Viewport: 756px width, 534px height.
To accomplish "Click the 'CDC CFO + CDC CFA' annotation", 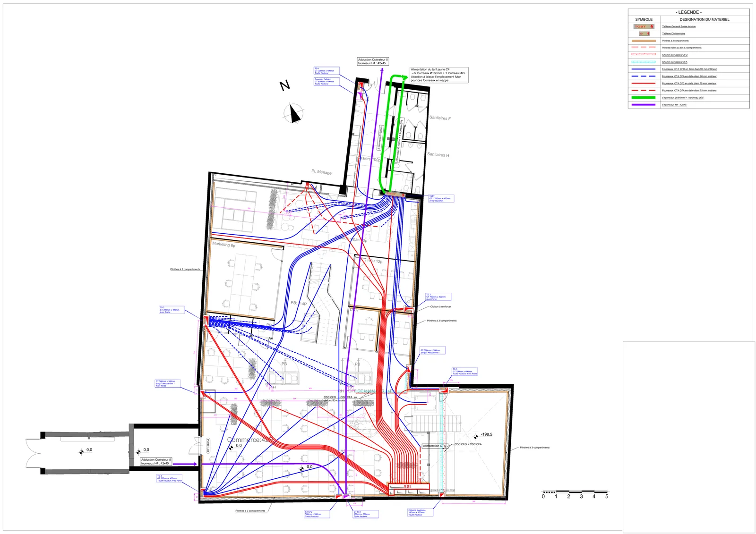I will (x=468, y=444).
